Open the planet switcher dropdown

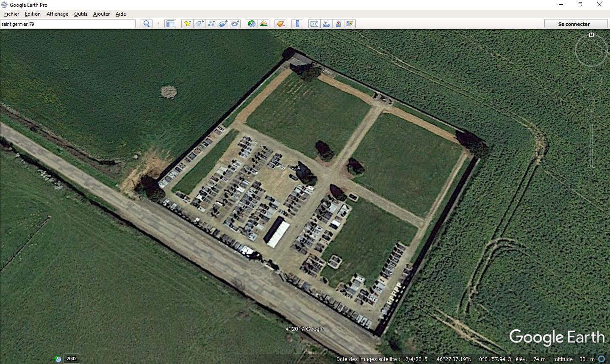(280, 24)
